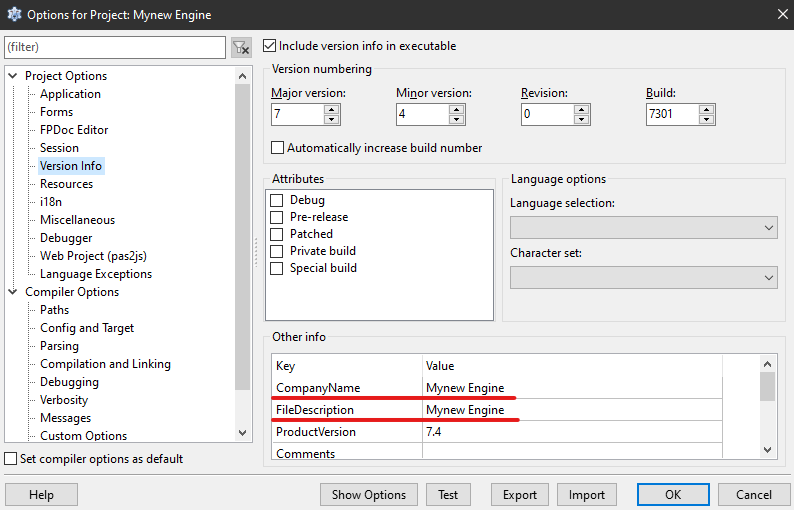This screenshot has height=510, width=794.
Task: Increase Build number with up arrow
Action: coord(707,109)
